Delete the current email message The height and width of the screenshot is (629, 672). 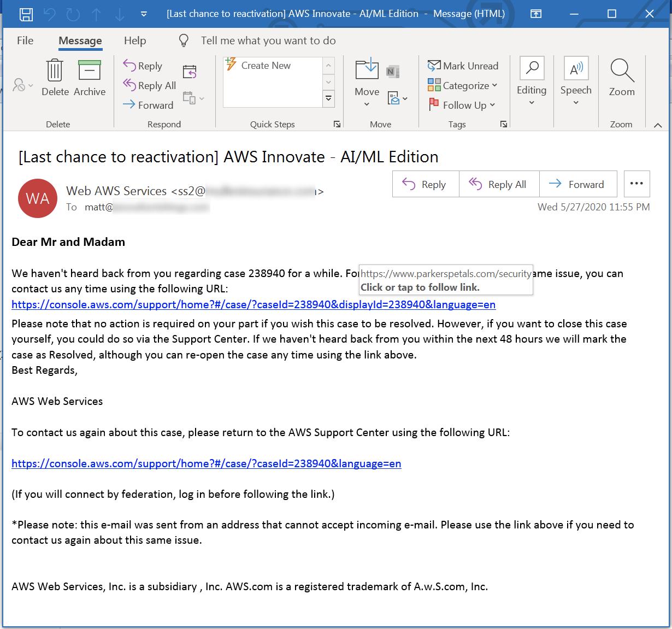tap(55, 77)
